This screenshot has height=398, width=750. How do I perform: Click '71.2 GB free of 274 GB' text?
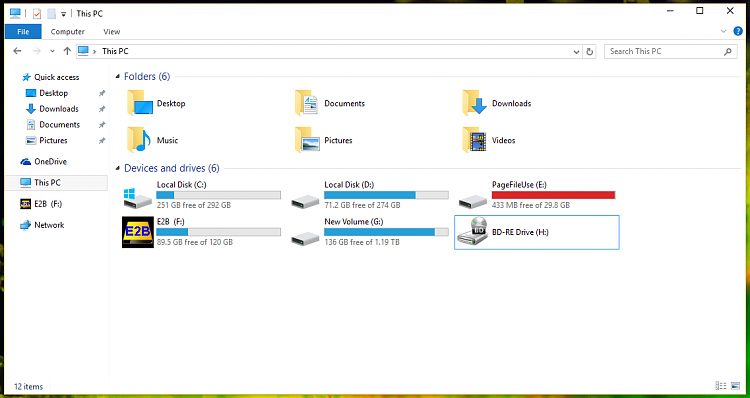(x=362, y=205)
